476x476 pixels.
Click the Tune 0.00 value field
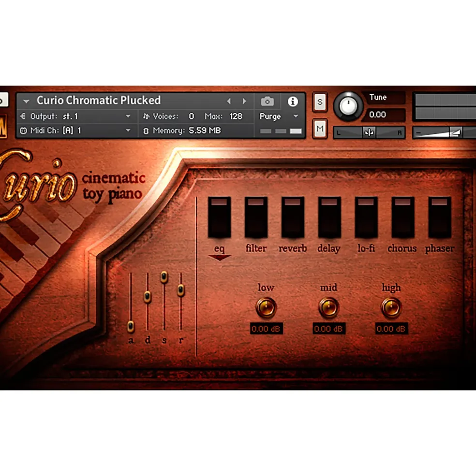pos(384,115)
